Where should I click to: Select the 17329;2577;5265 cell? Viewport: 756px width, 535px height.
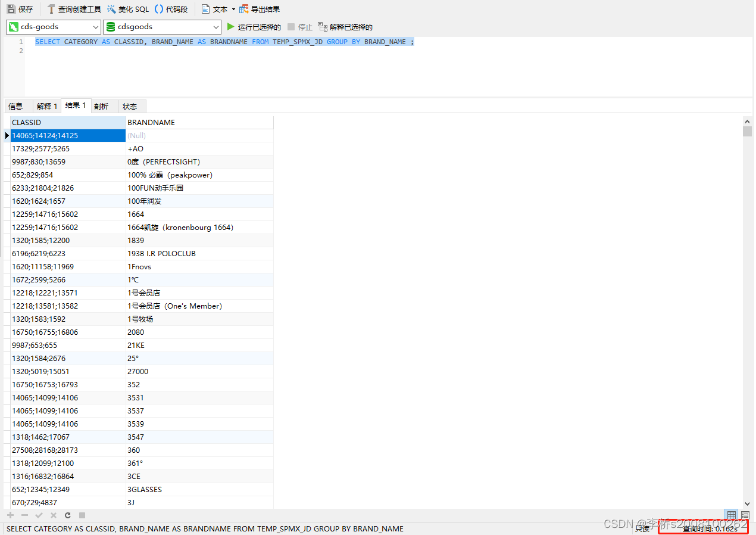(x=68, y=148)
